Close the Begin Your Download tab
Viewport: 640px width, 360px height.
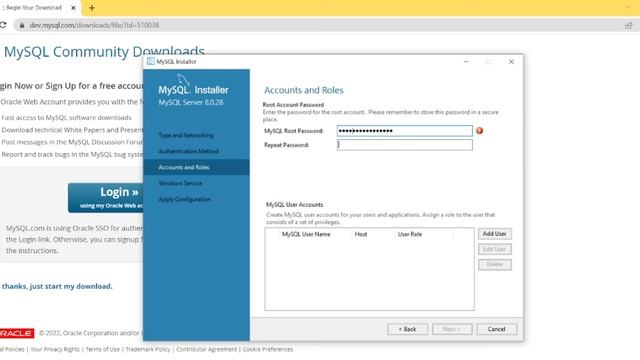pyautogui.click(x=73, y=8)
